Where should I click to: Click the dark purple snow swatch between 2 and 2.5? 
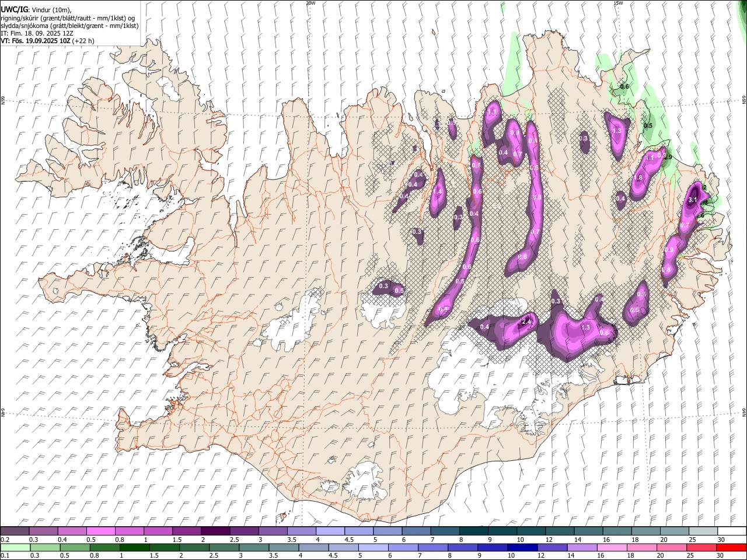(x=216, y=531)
